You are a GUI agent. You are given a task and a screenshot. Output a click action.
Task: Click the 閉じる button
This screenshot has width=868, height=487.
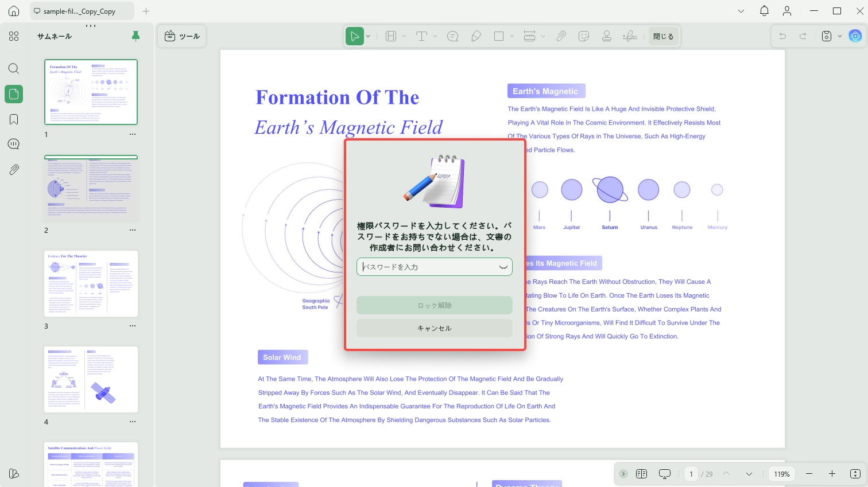pos(664,36)
